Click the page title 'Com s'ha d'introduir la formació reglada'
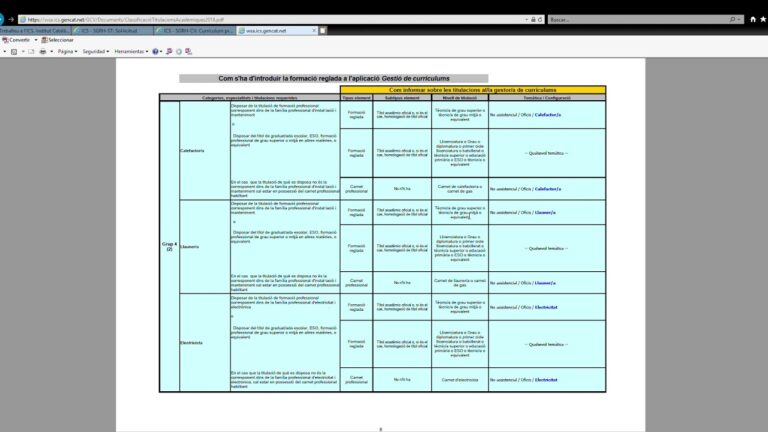The width and height of the screenshot is (768, 432). coord(334,78)
